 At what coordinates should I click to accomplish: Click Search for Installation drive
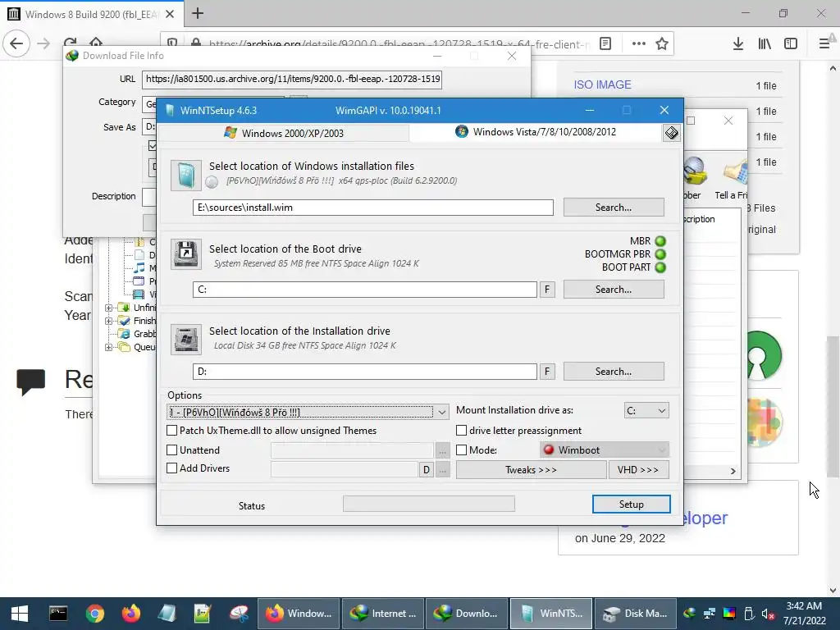(x=614, y=372)
